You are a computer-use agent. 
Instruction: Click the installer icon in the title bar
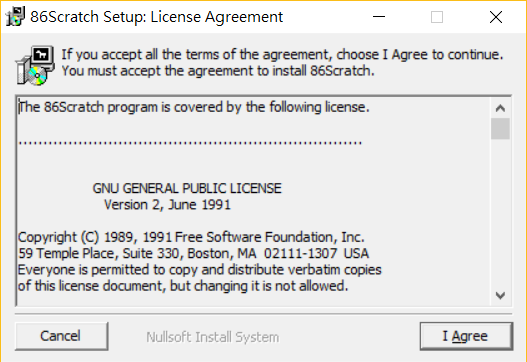[15, 16]
